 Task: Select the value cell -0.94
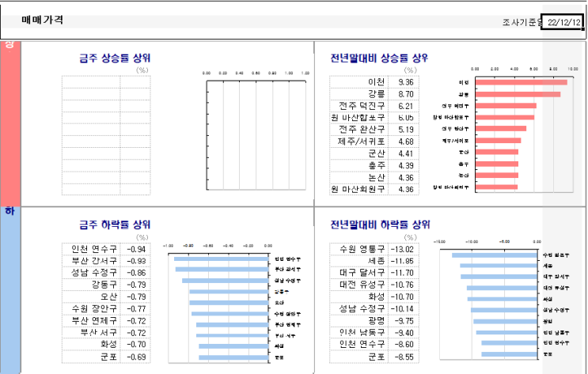point(135,249)
